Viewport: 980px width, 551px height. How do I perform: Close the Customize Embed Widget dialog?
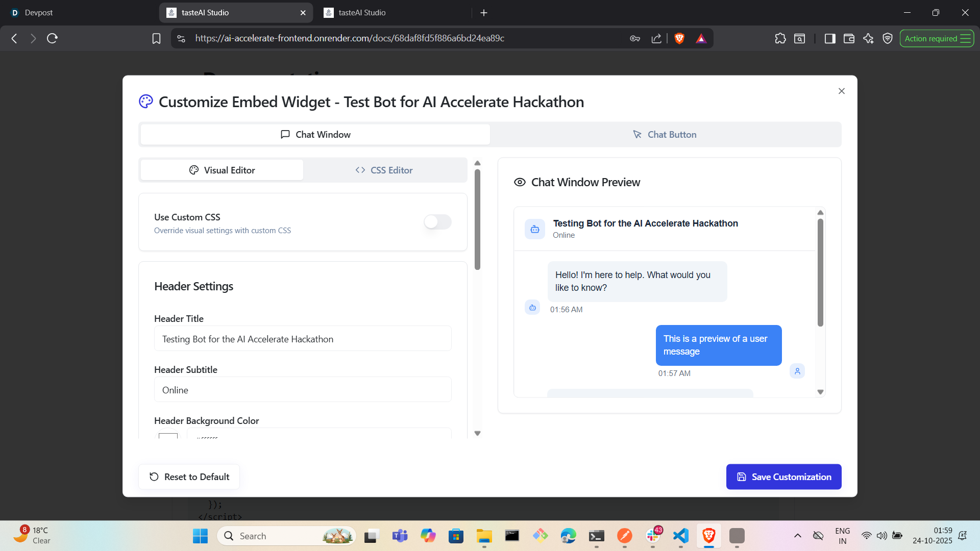click(841, 91)
